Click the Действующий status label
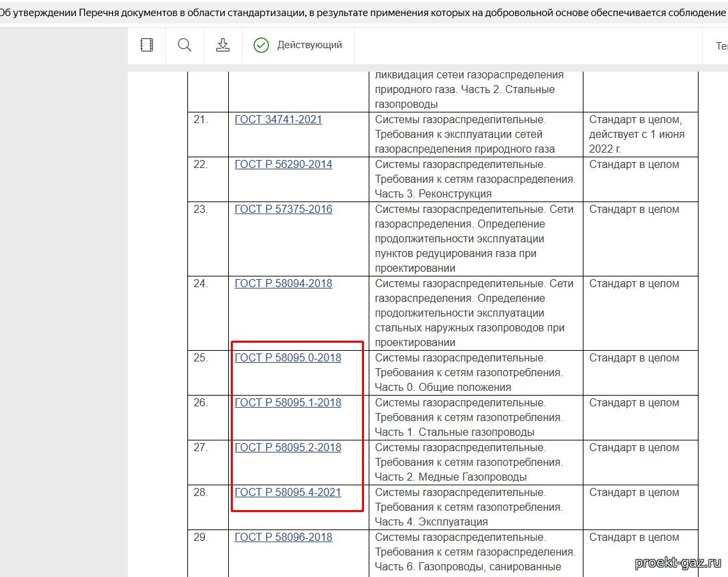This screenshot has height=577, width=728. coord(309,45)
